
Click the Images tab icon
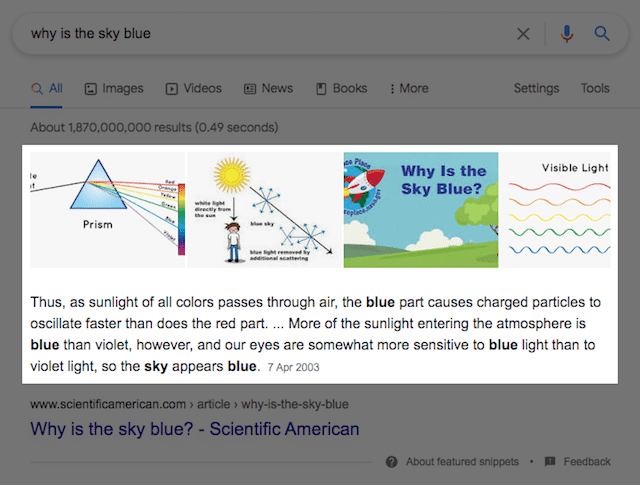(91, 89)
